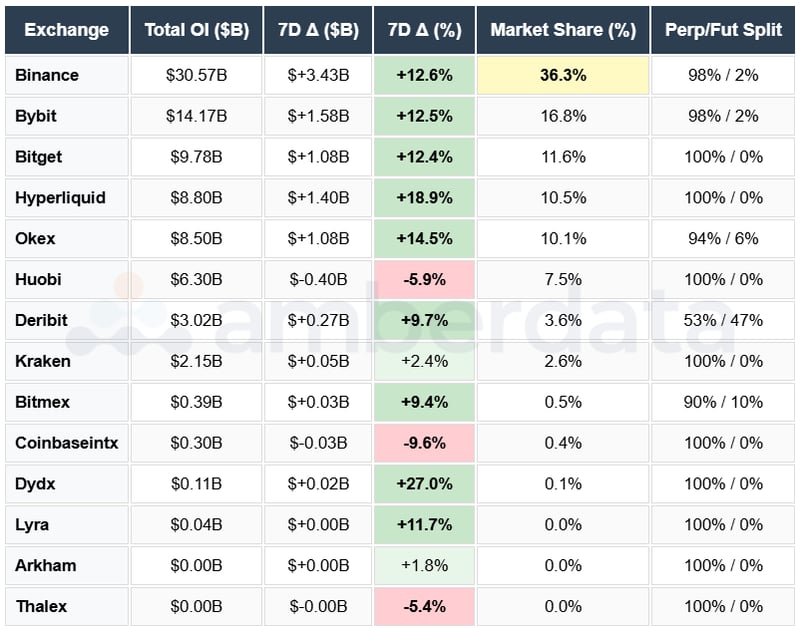This screenshot has width=800, height=628.
Task: Select the Deribit 53% / 47% split cell
Action: click(723, 320)
